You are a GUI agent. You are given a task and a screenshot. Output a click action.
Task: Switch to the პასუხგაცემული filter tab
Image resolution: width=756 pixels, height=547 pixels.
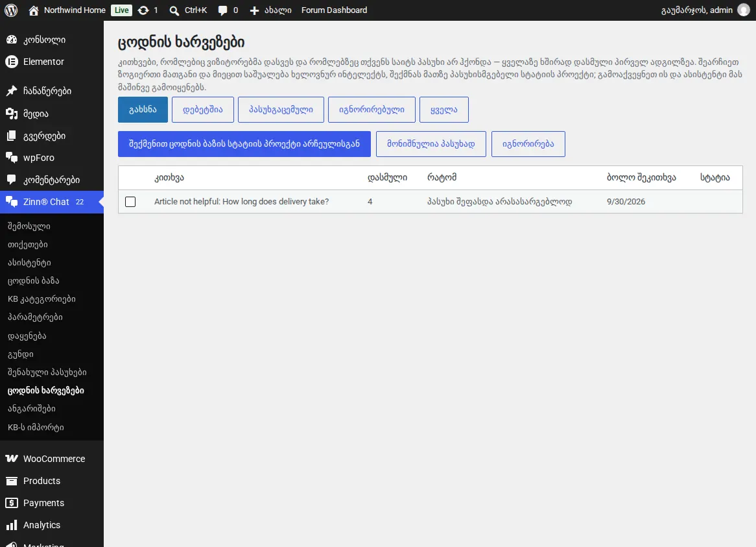click(x=281, y=110)
